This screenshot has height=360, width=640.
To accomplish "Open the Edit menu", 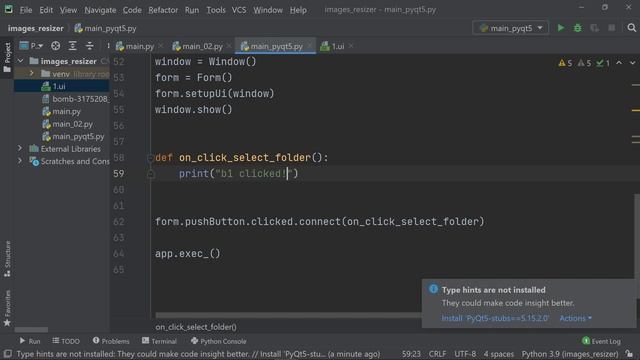I will point(46,10).
